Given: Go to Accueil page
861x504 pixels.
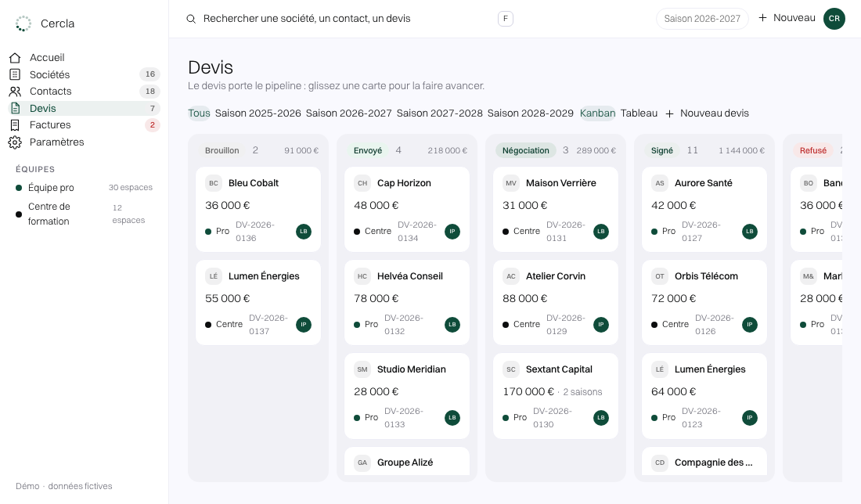Looking at the screenshot, I should pyautogui.click(x=85, y=58).
